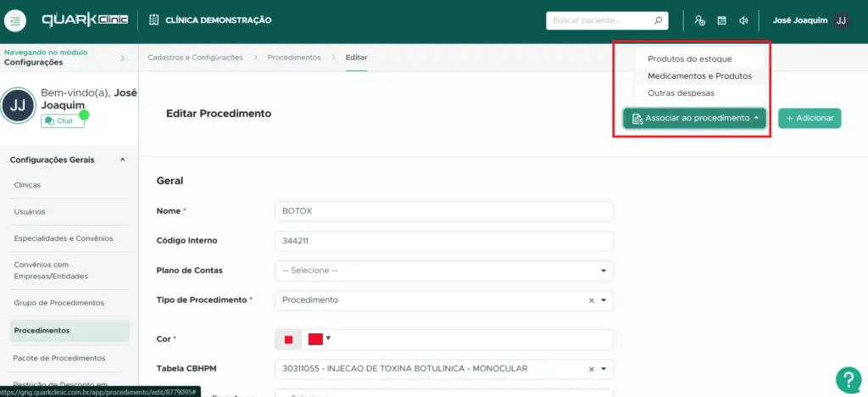The image size is (868, 397).
Task: Go to Cadastros e Configurações breadcrumb
Action: click(x=195, y=58)
